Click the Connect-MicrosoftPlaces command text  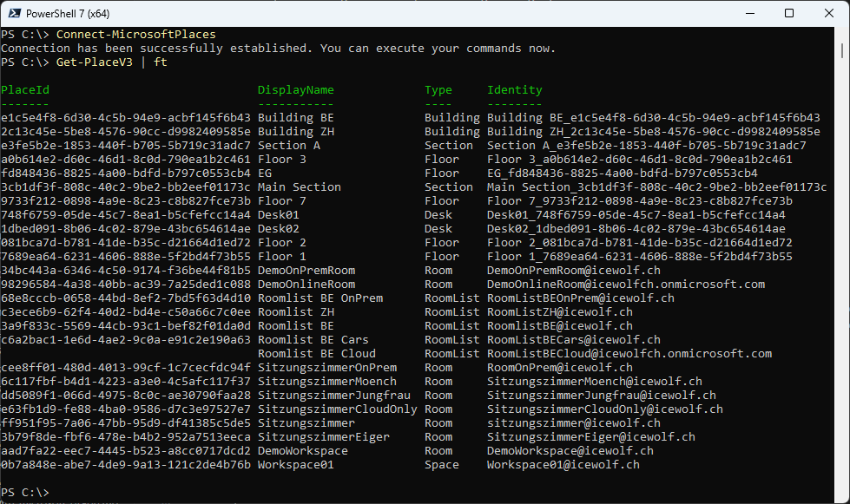[136, 35]
